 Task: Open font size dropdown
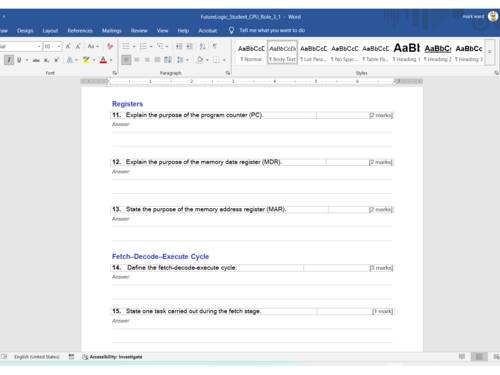[x=59, y=46]
